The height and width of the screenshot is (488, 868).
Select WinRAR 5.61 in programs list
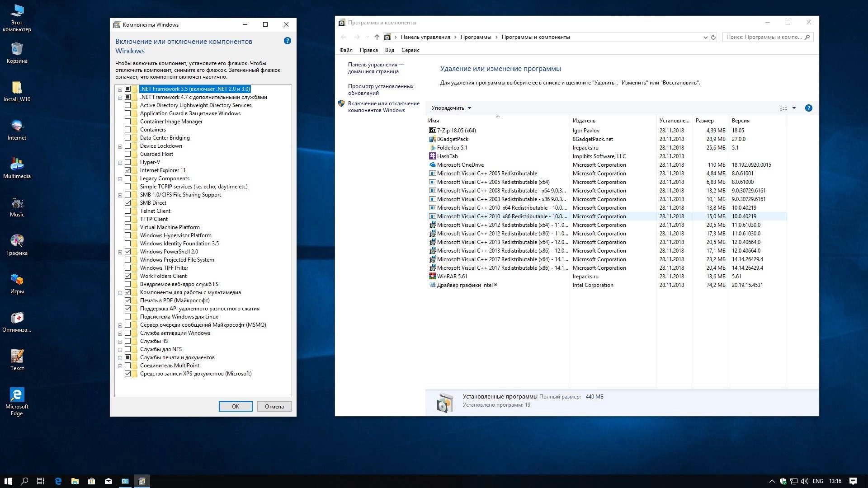(x=607, y=277)
